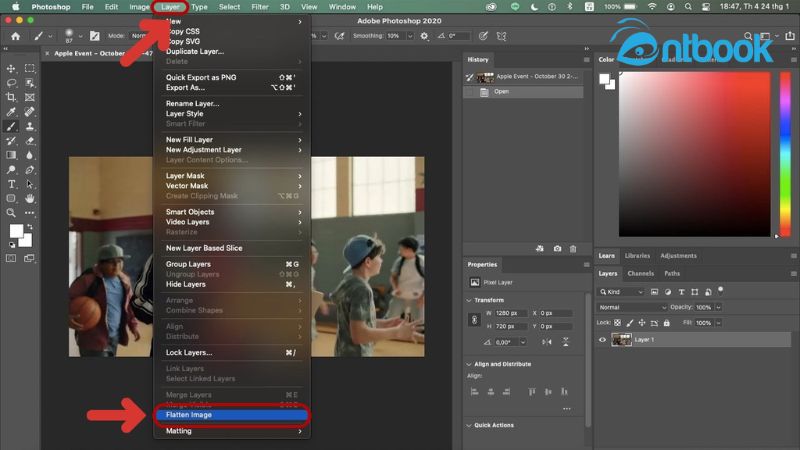The width and height of the screenshot is (800, 450).
Task: Open the Kind filter dropdown
Action: click(x=621, y=292)
